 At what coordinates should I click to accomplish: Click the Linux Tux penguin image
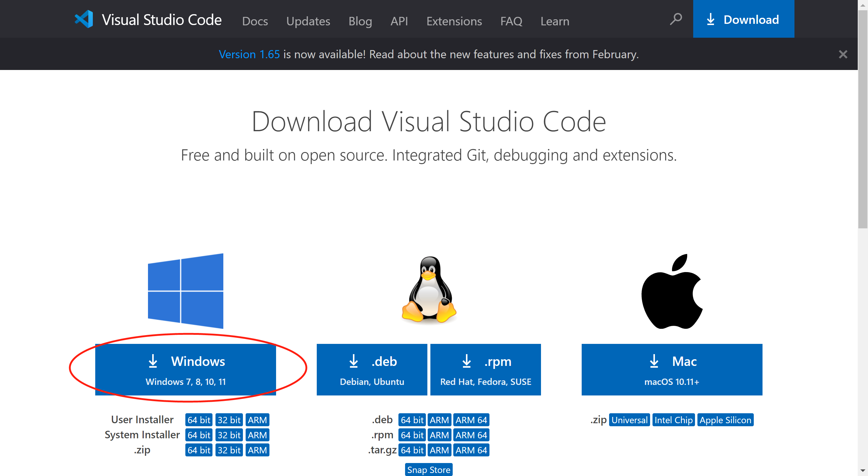click(x=429, y=290)
